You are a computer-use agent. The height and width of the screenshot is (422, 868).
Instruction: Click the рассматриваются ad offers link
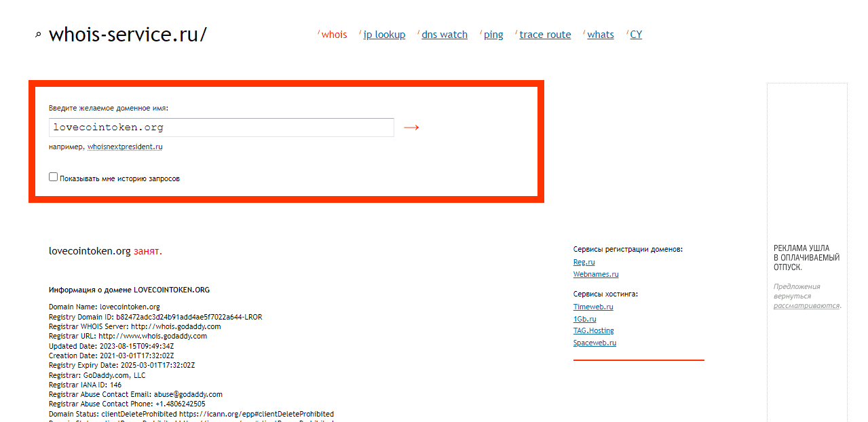[x=806, y=306]
